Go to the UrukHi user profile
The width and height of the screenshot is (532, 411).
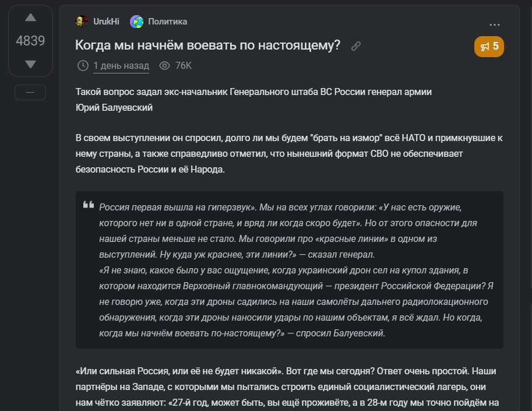(106, 22)
